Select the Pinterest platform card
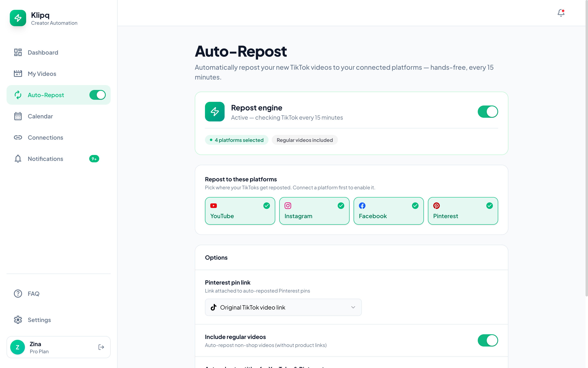Screen dimensions: 588x368 click(x=463, y=211)
